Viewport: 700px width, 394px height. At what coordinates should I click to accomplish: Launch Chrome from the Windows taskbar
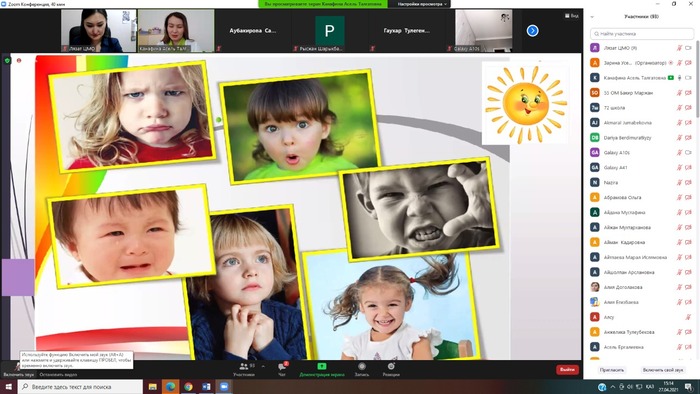click(188, 387)
